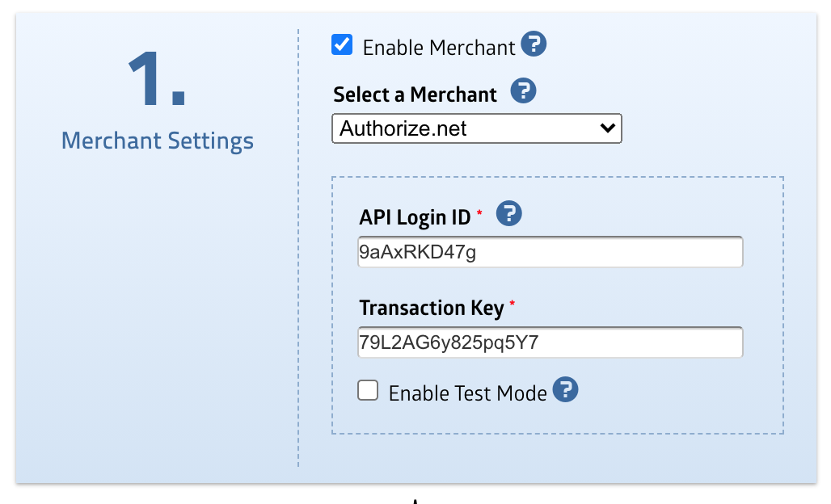Viewport: 831px width, 504px height.
Task: Click the merchant dropdown chevron arrow
Action: (605, 128)
